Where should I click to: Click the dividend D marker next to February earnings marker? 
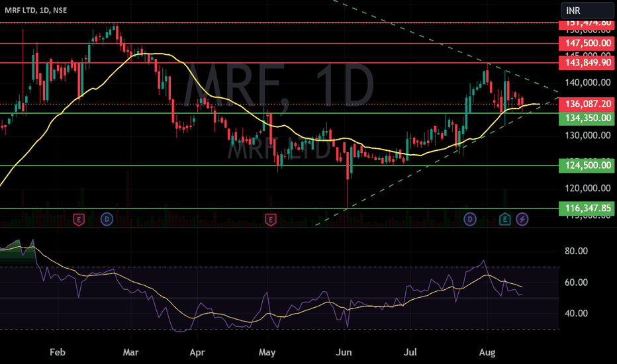[107, 219]
